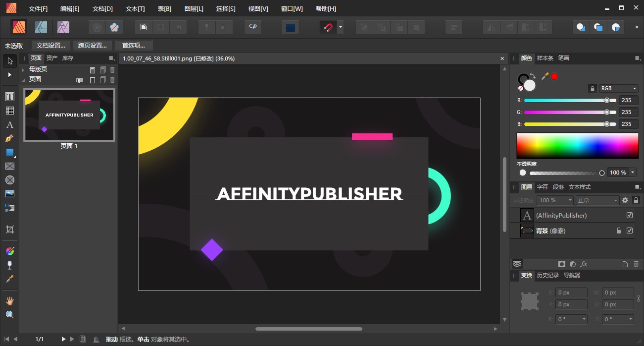The image size is (644, 346).
Task: Open the 正常 blend mode dropdown
Action: tap(598, 200)
